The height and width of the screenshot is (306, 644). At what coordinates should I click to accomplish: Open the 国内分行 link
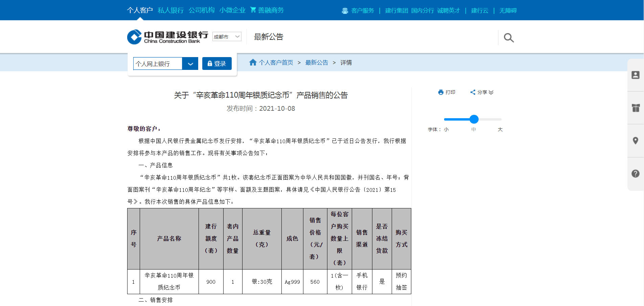(423, 10)
